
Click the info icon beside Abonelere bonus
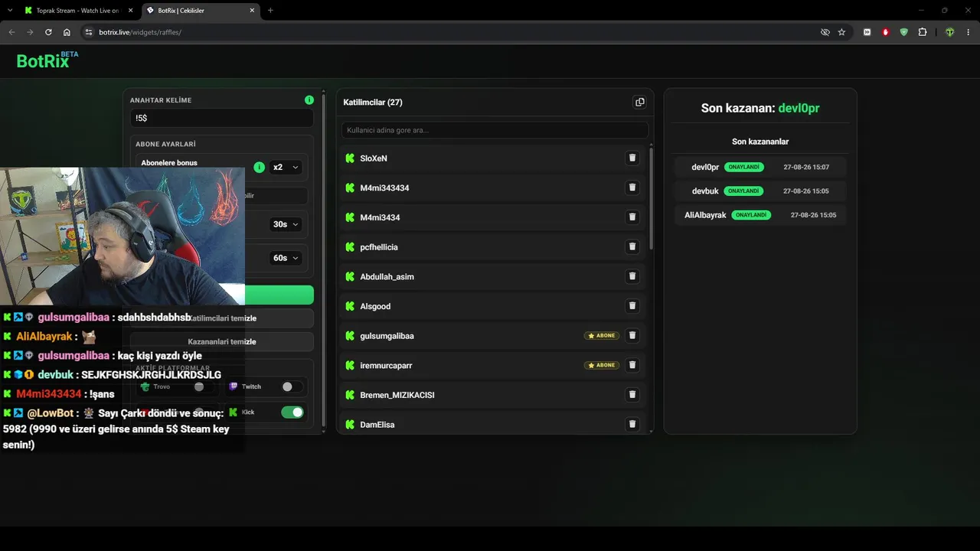tap(260, 167)
